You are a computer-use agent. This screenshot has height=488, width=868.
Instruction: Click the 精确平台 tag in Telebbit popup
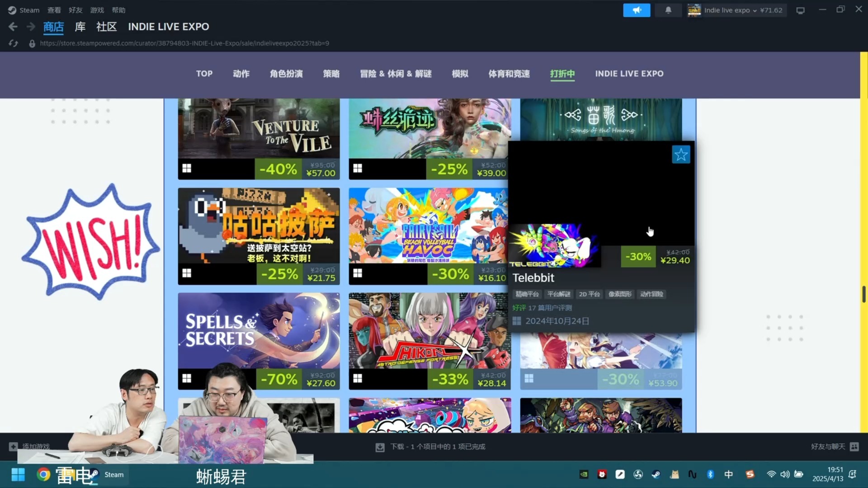[x=527, y=294]
